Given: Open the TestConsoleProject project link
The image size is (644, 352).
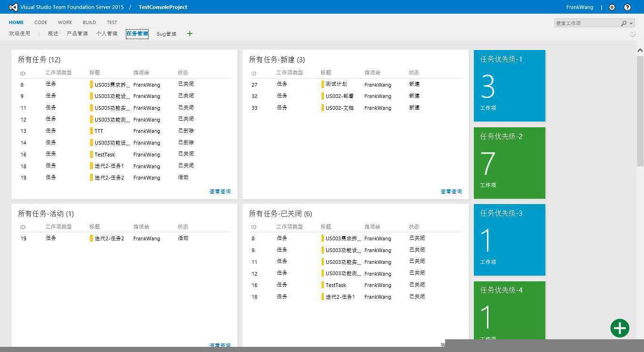Looking at the screenshot, I should pos(163,7).
